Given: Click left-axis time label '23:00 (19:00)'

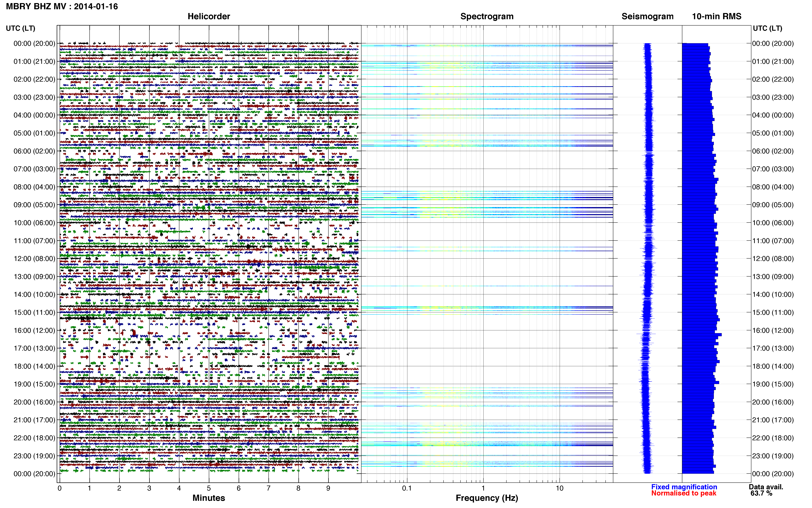Looking at the screenshot, I should [34, 456].
